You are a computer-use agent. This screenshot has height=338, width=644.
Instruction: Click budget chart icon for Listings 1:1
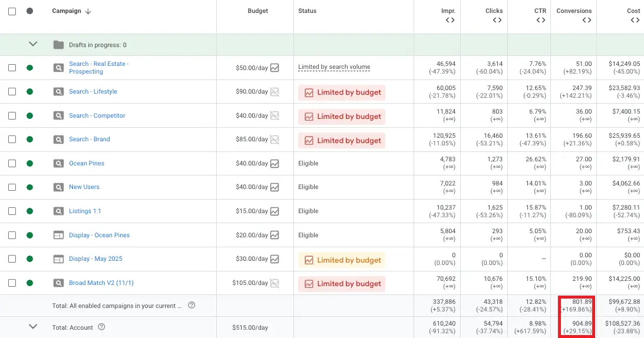tap(275, 211)
